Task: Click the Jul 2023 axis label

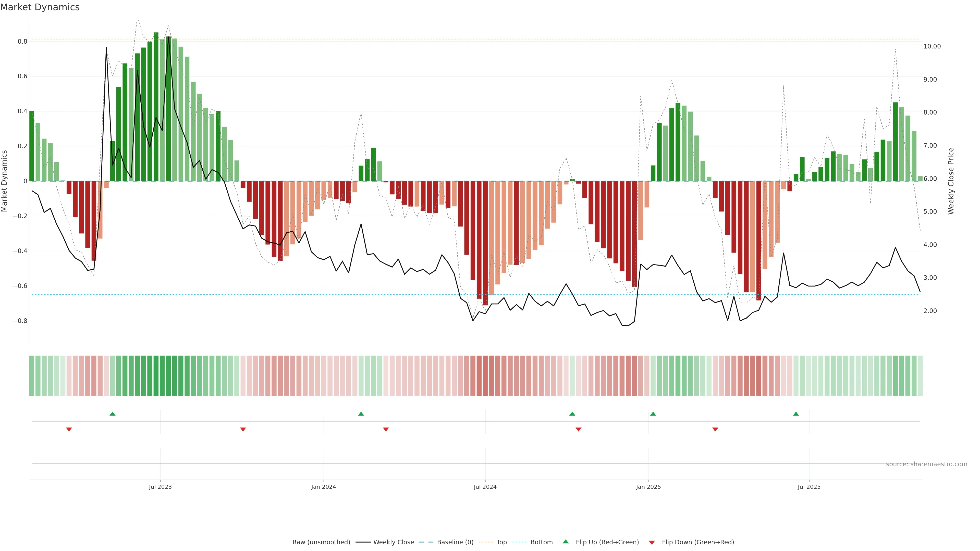Action: [160, 487]
